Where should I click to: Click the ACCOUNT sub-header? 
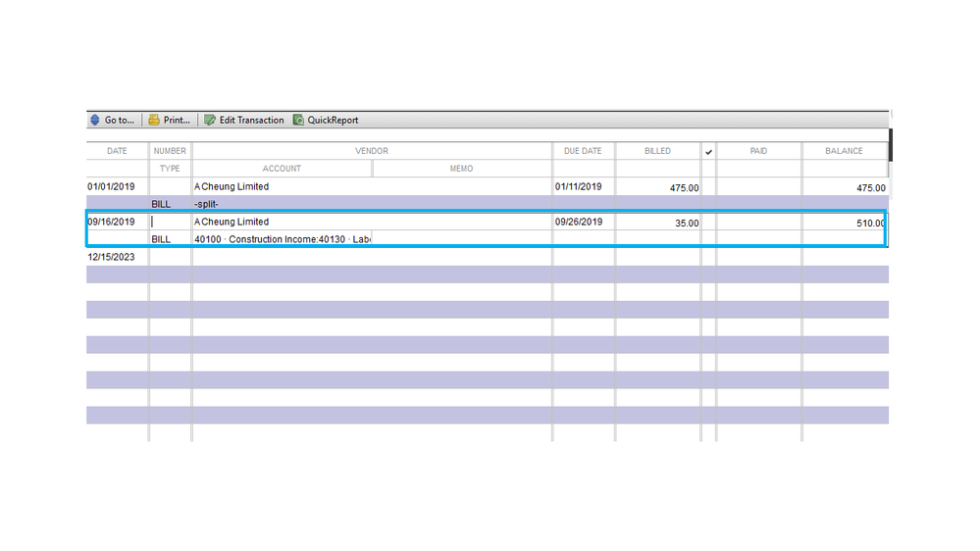tap(282, 169)
